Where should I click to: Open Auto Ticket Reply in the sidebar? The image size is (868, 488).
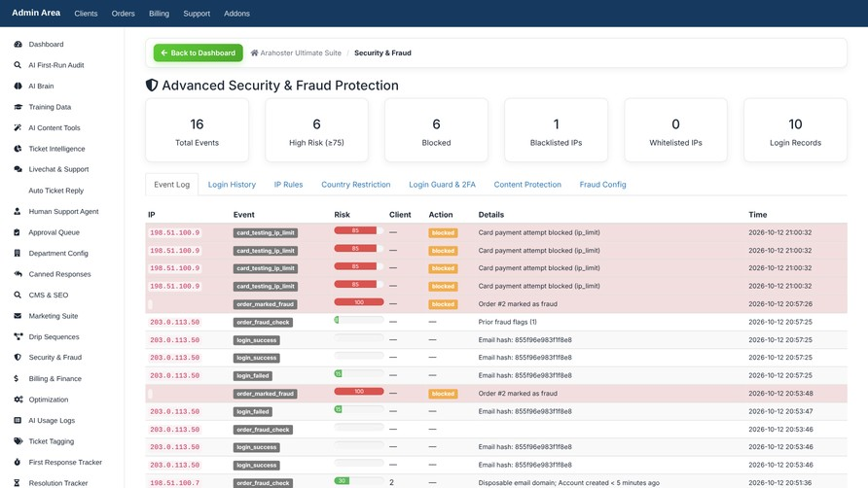pyautogui.click(x=55, y=191)
